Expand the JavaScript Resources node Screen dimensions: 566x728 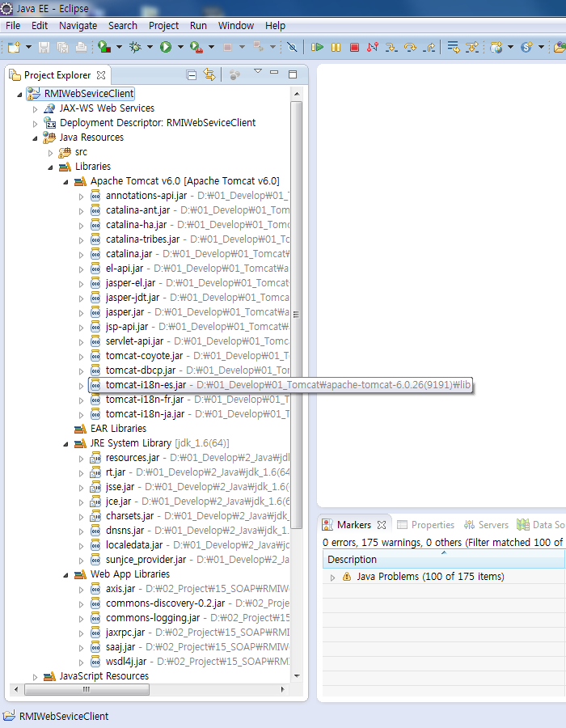(35, 676)
